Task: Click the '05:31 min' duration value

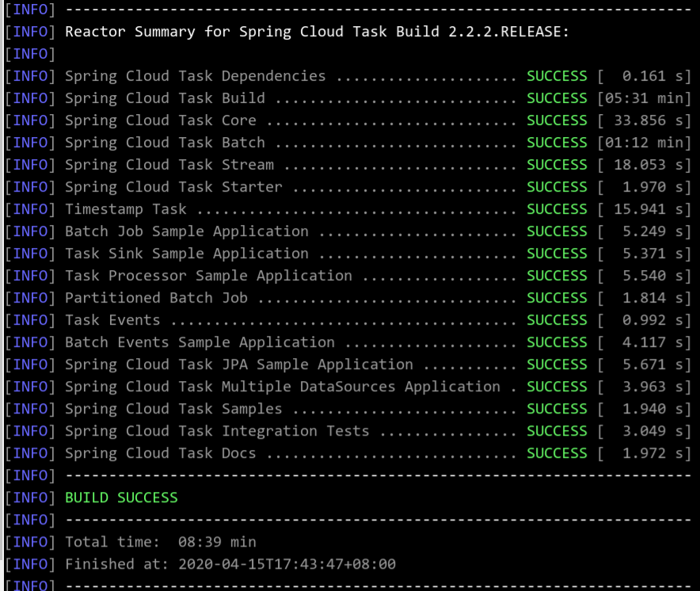Action: coord(645,98)
